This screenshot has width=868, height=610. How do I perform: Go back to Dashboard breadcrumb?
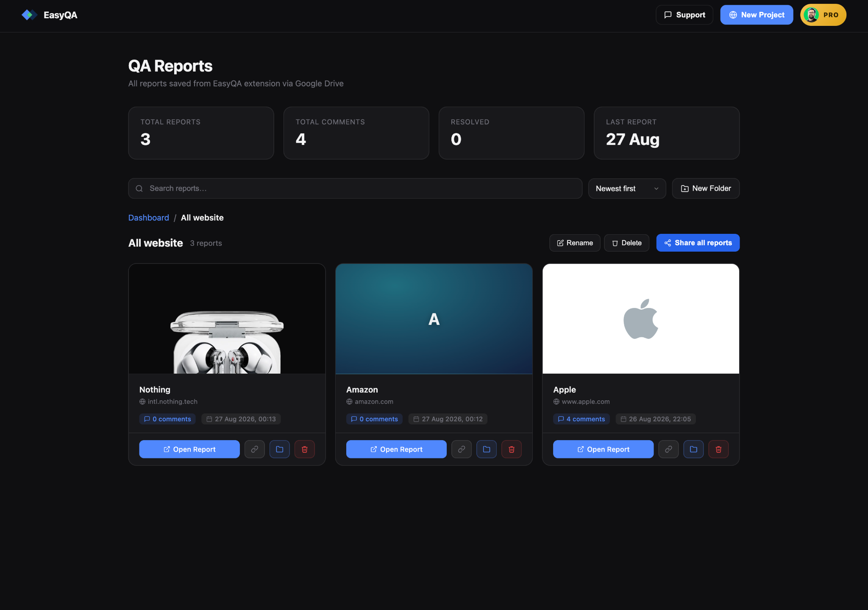click(149, 218)
